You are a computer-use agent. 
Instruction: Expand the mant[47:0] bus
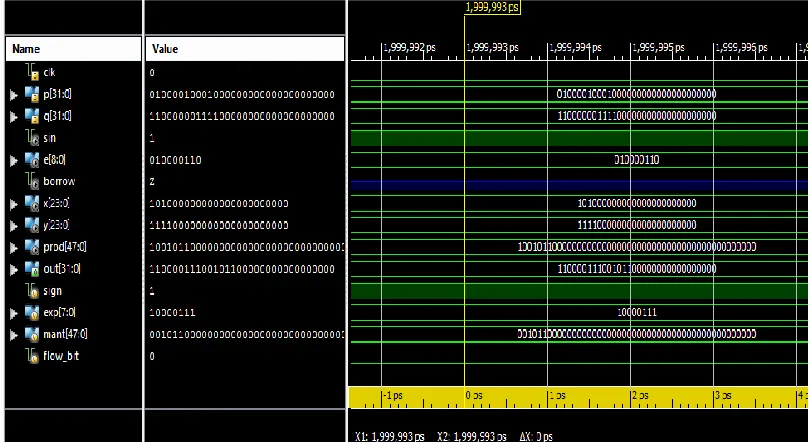14,335
